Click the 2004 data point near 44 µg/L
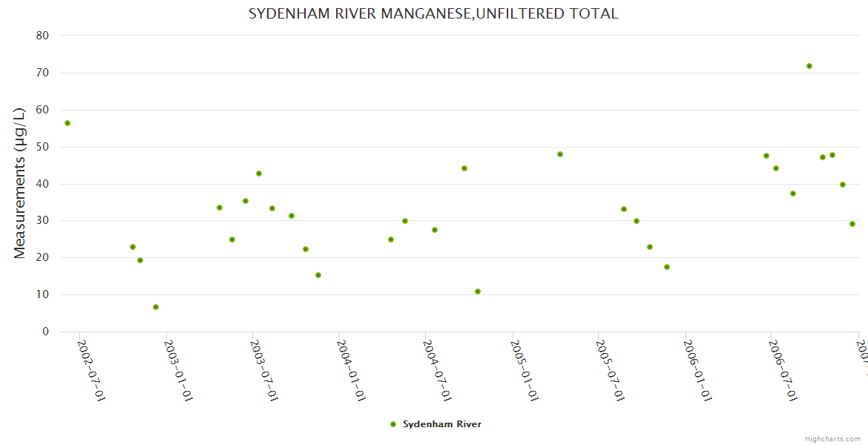The image size is (868, 445). pos(464,168)
